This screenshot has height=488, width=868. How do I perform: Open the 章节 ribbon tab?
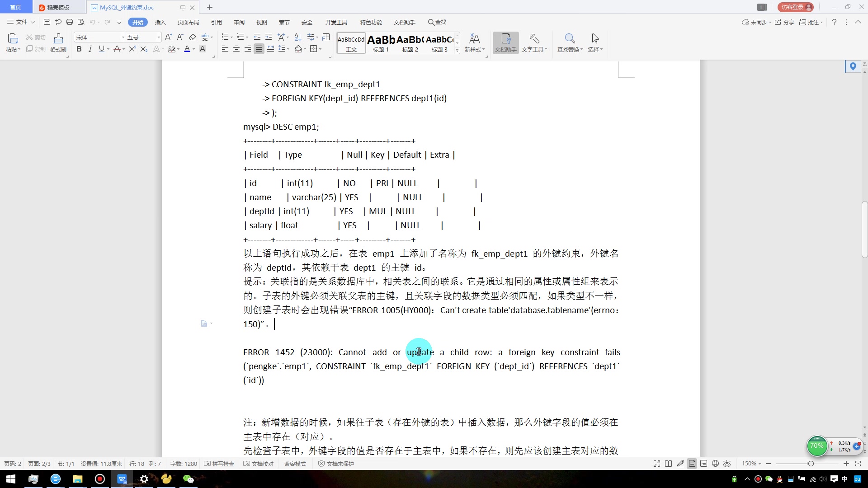(284, 22)
